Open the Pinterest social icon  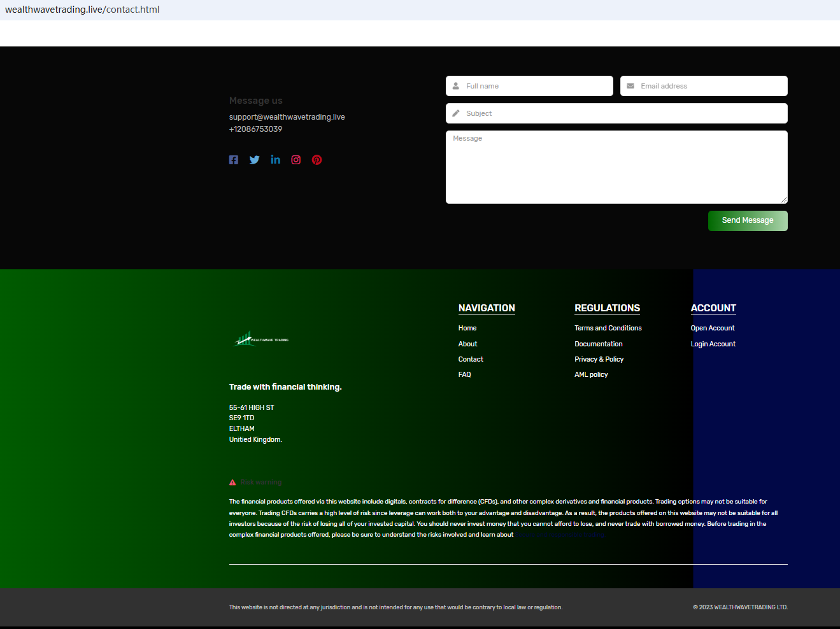tap(317, 160)
